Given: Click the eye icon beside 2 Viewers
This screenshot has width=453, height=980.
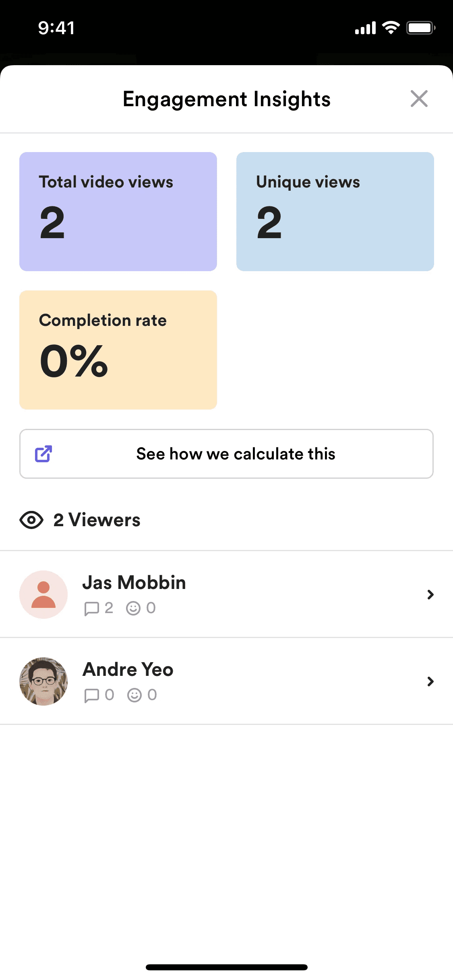Looking at the screenshot, I should 31,520.
